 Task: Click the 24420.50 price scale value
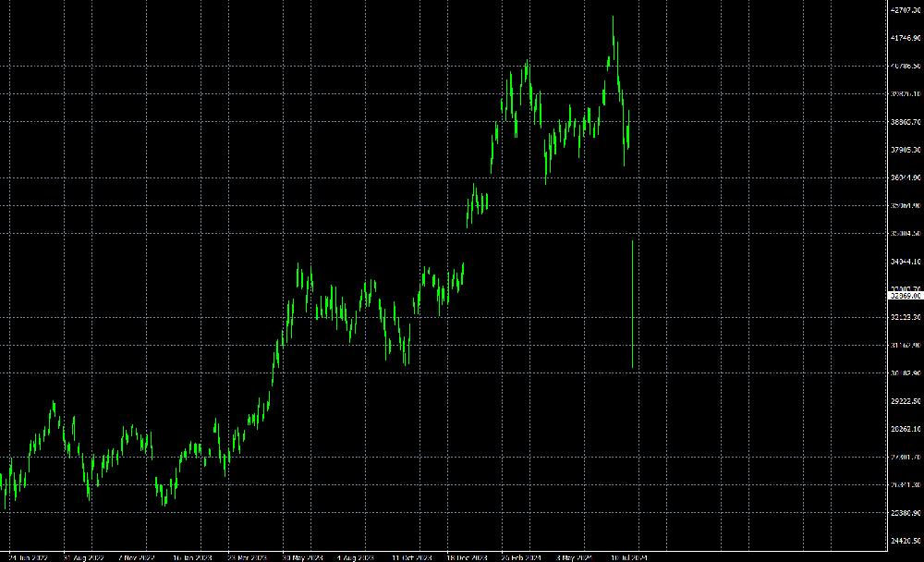click(905, 541)
